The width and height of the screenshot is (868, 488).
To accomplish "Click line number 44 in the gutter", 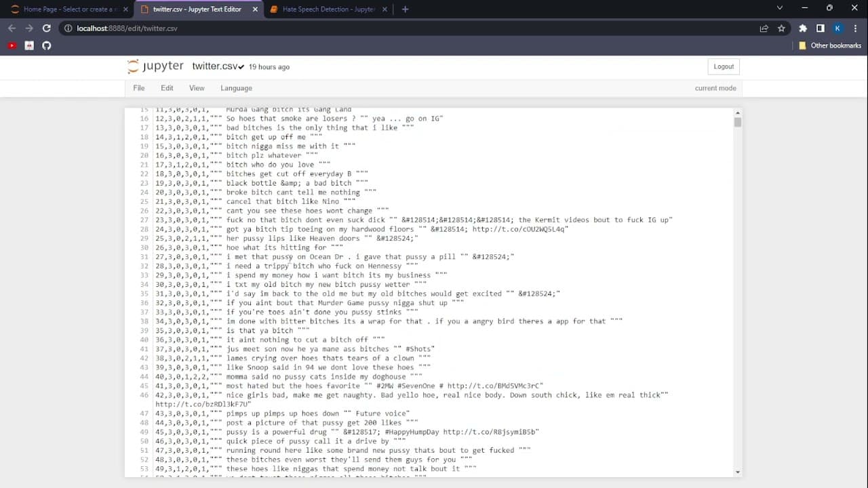I will (x=144, y=376).
